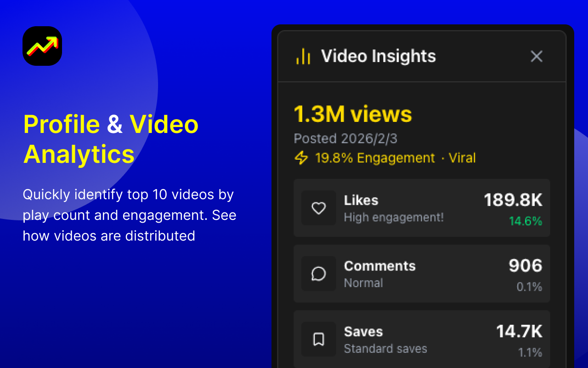The image size is (588, 368).
Task: Click the "Normal" comments note
Action: (x=363, y=283)
